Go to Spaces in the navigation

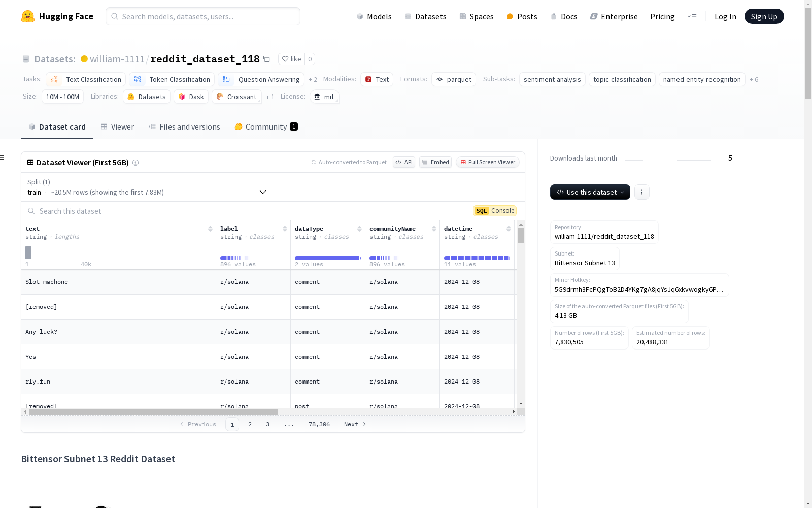tap(477, 16)
